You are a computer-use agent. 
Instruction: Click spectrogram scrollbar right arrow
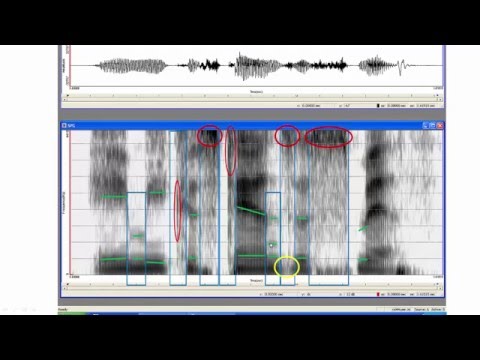[x=440, y=288]
